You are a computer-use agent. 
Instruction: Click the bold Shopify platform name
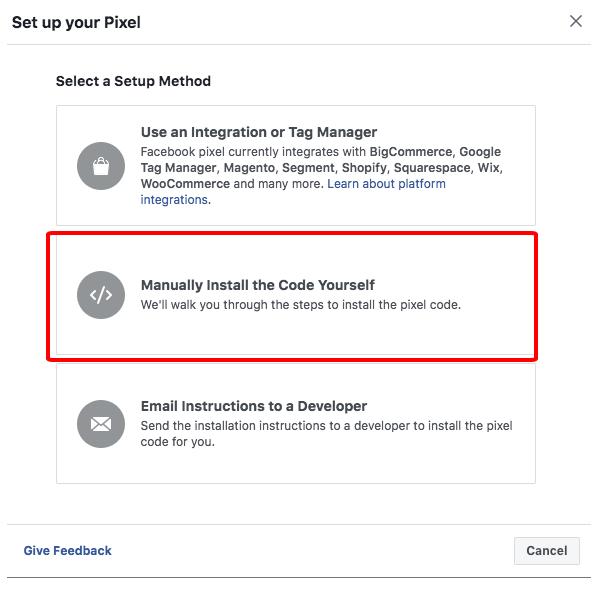[x=364, y=168]
